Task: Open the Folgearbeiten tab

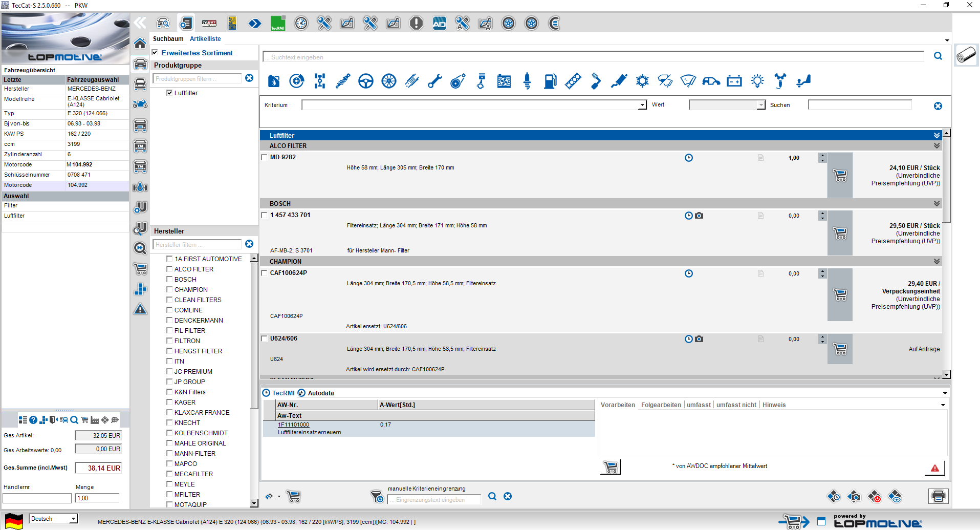Action: pos(661,405)
